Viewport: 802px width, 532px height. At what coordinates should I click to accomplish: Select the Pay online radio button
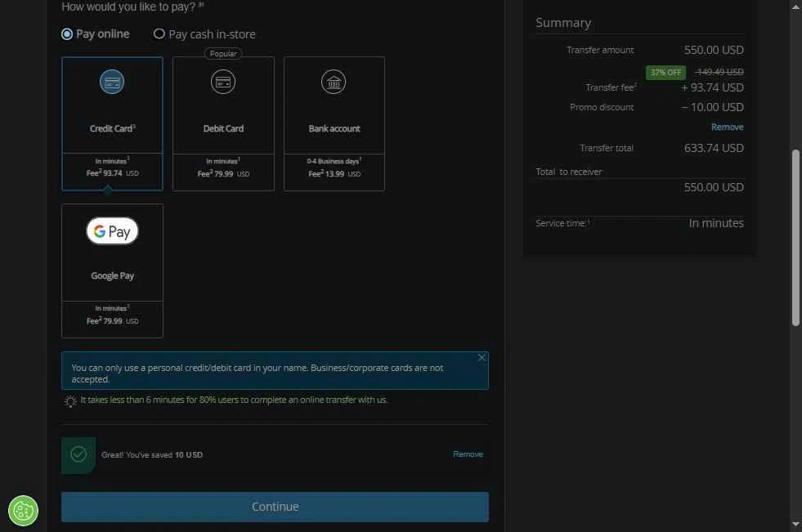pos(66,34)
